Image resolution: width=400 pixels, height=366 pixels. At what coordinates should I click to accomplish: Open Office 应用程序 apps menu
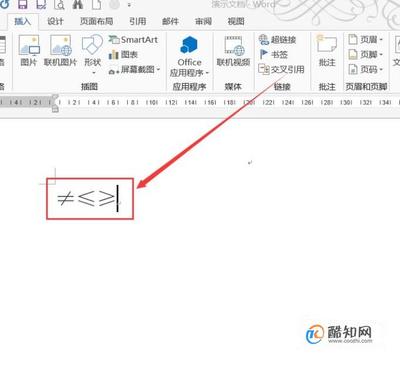pyautogui.click(x=189, y=56)
